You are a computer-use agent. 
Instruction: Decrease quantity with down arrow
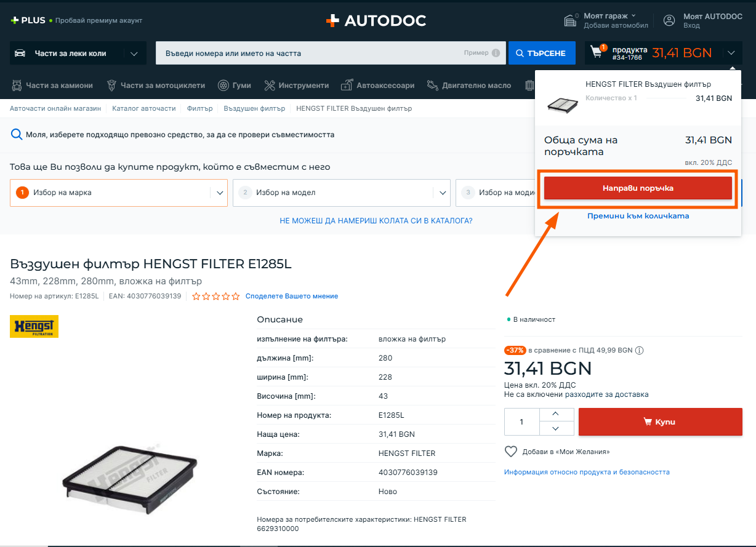pyautogui.click(x=555, y=429)
